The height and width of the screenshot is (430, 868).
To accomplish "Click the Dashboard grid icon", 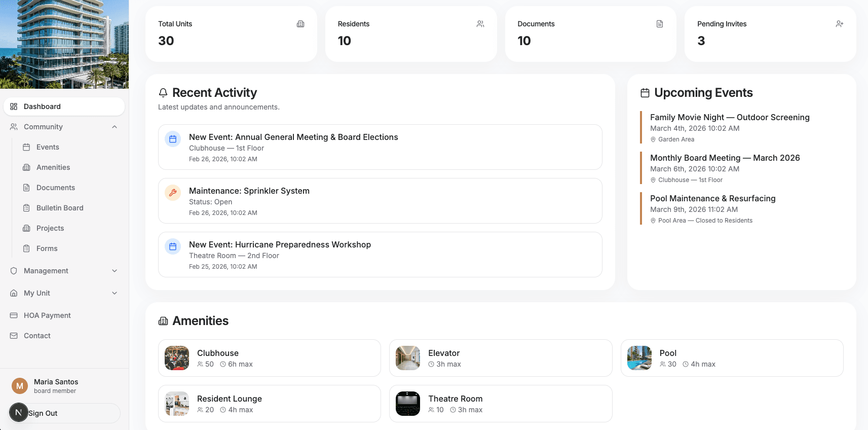I will point(14,106).
